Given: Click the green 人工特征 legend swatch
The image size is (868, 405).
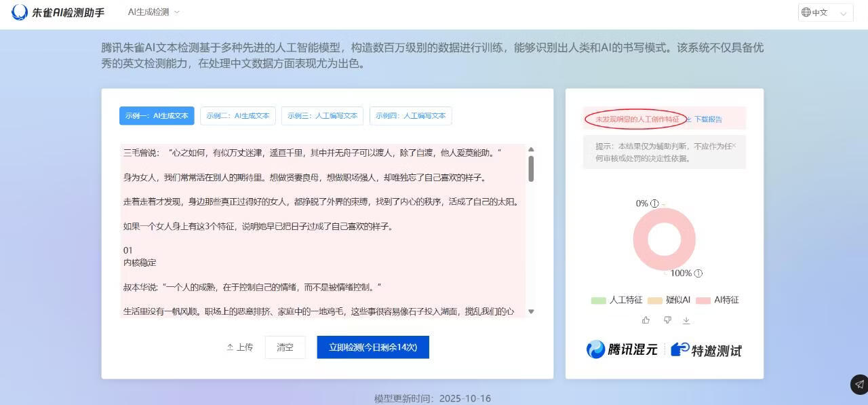Looking at the screenshot, I should pyautogui.click(x=601, y=300).
